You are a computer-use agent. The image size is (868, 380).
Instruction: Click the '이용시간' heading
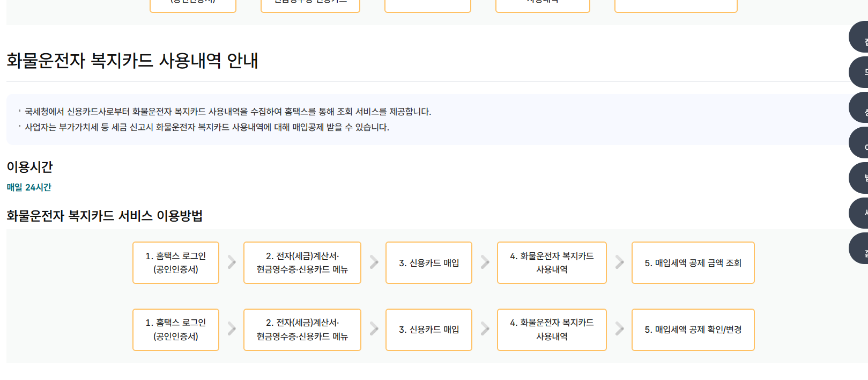29,167
